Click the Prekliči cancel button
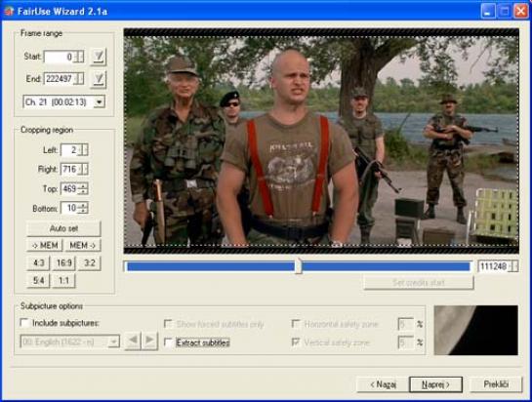The width and height of the screenshot is (532, 402). pyautogui.click(x=496, y=384)
